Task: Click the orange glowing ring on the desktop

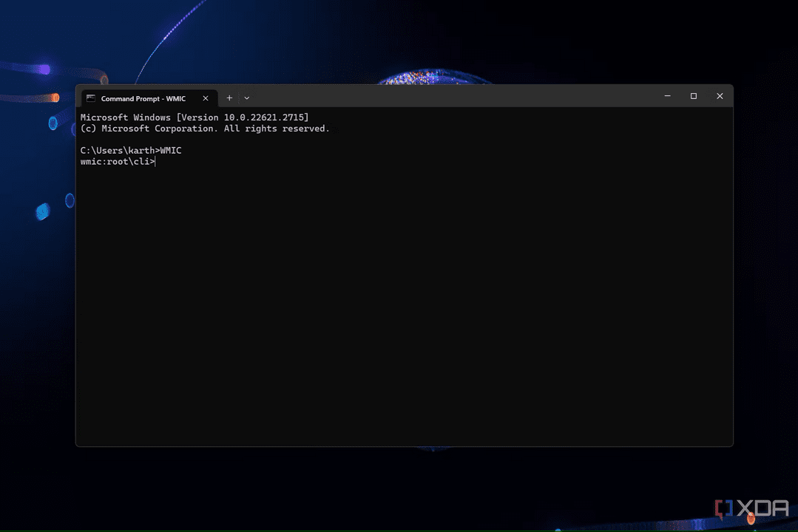Action: point(53,98)
